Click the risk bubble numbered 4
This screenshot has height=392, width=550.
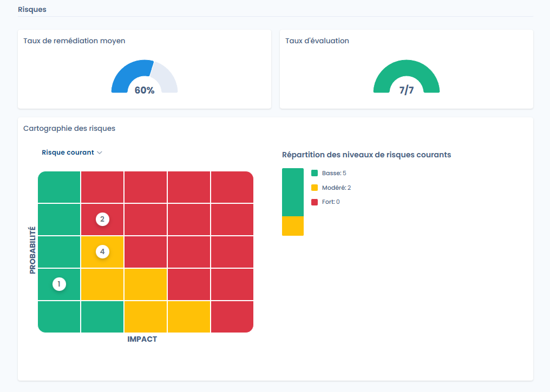(x=102, y=251)
